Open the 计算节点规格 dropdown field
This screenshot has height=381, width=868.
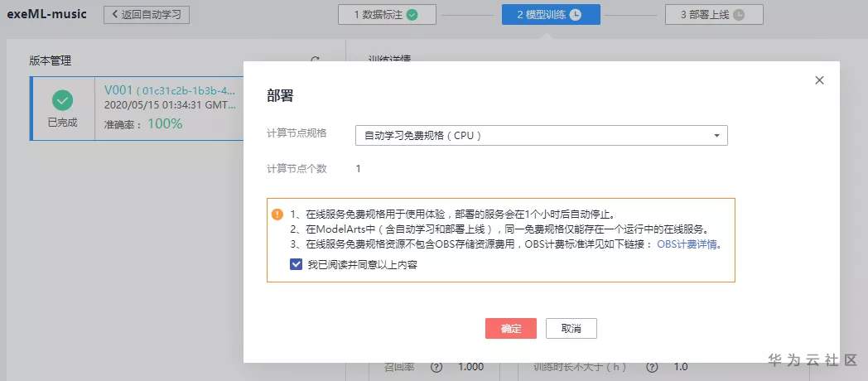541,135
